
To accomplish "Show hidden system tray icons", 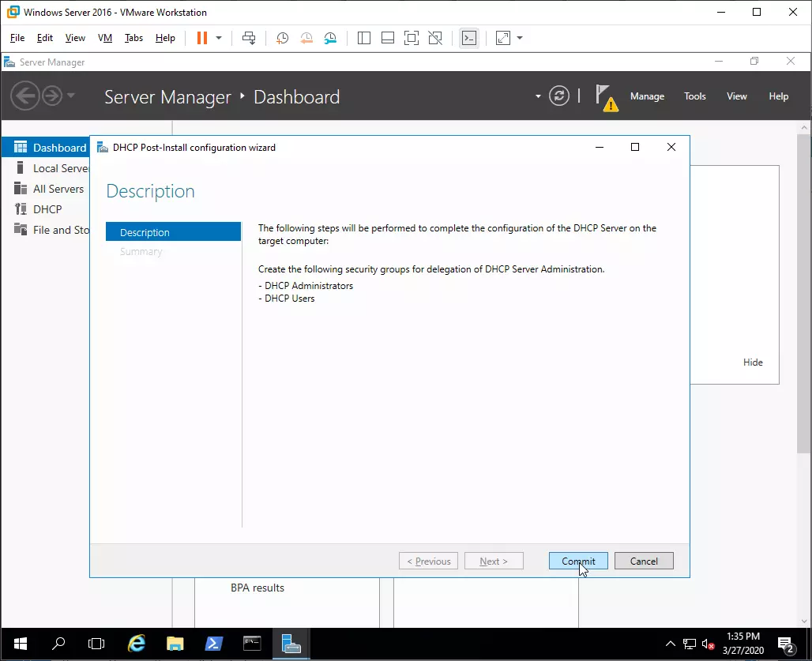I will click(x=670, y=644).
